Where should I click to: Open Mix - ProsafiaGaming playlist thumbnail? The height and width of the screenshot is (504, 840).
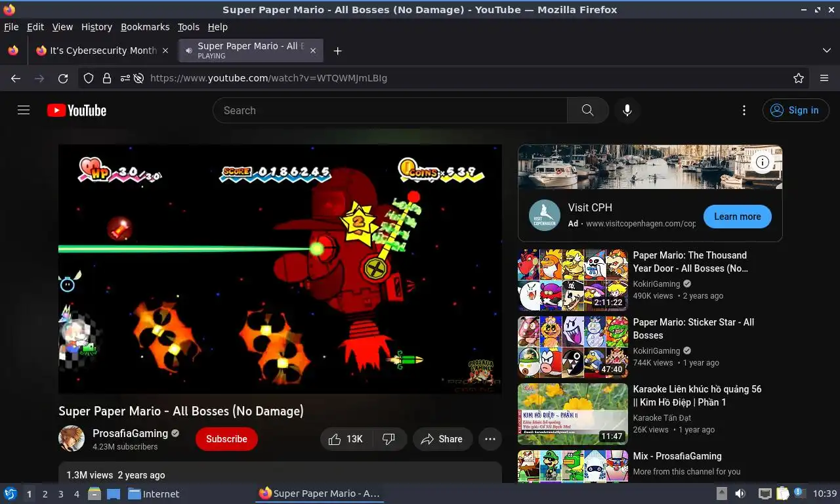[573, 466]
